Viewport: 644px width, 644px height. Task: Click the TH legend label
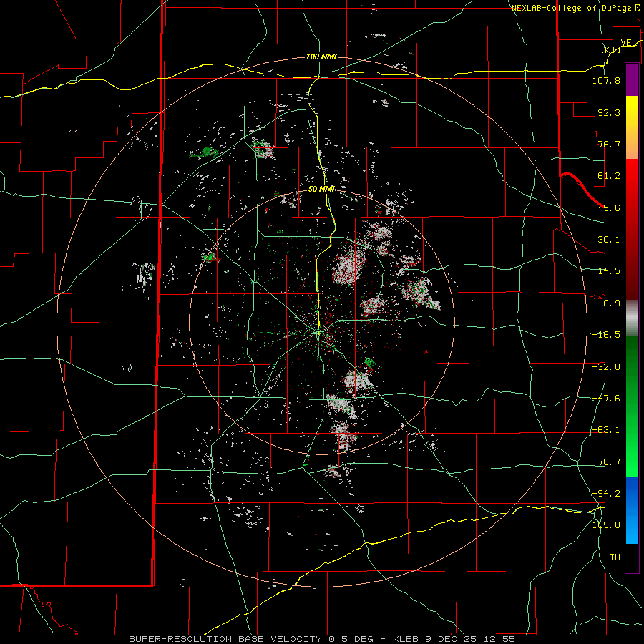[x=615, y=557]
